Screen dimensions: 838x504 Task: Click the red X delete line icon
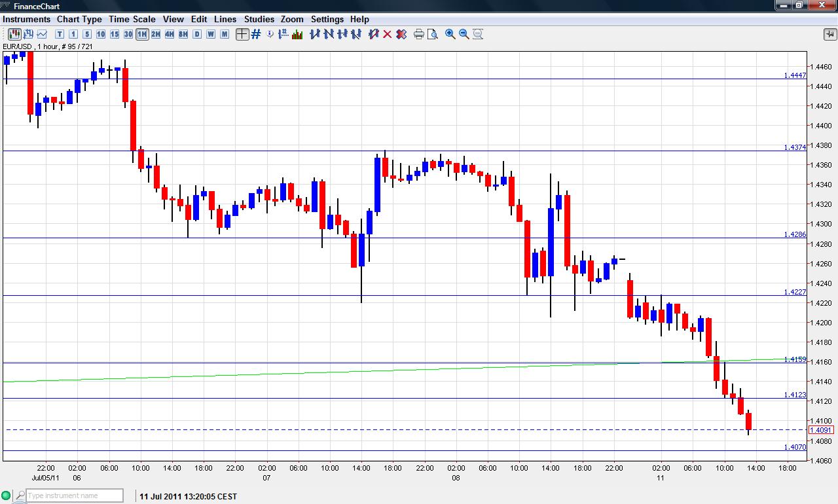pos(387,34)
